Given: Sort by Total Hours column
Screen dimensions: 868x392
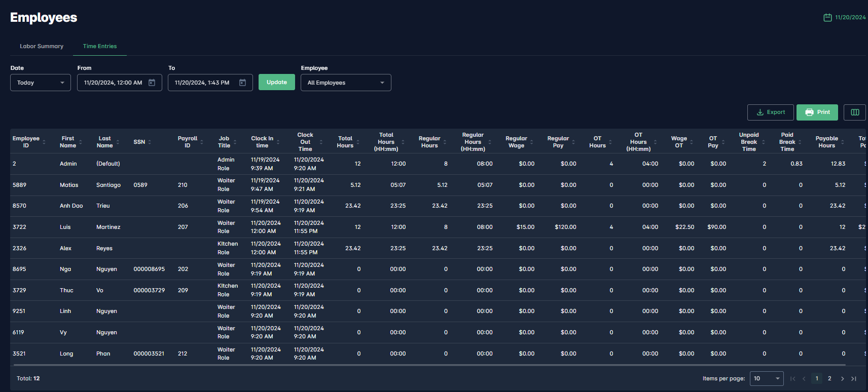Looking at the screenshot, I should click(x=345, y=142).
